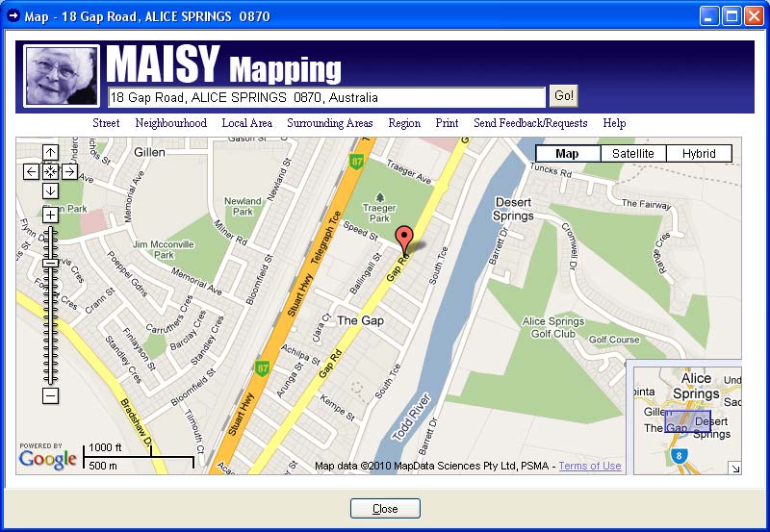The image size is (770, 532).
Task: Switch to Satellite view
Action: click(633, 154)
